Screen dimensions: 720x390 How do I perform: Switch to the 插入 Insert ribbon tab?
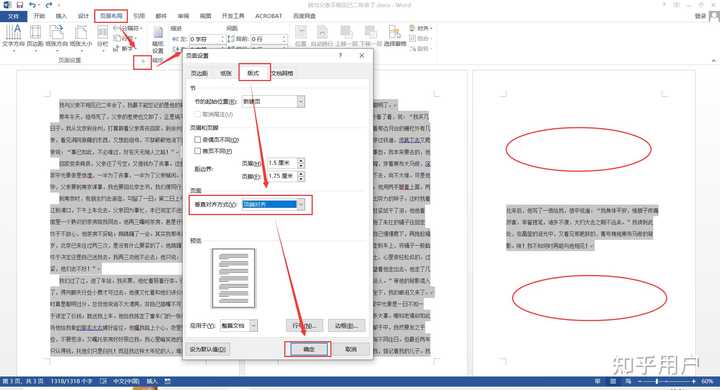(61, 16)
